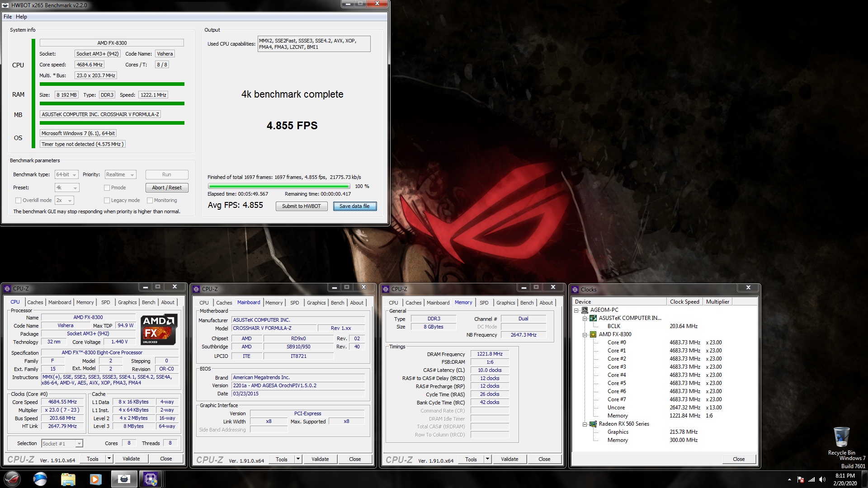This screenshot has width=868, height=488.
Task: Enable the Pmode checkbox
Action: 107,188
